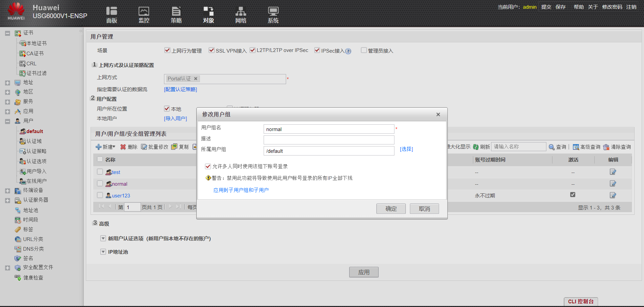
Task: Toggle 允许多人同时使用该组下账号登录 checkbox
Action: [208, 166]
